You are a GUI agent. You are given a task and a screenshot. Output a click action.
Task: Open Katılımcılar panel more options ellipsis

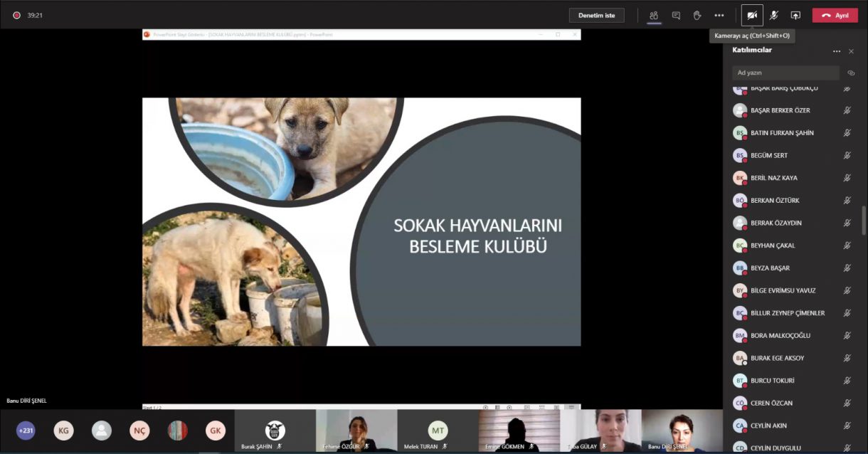click(837, 51)
